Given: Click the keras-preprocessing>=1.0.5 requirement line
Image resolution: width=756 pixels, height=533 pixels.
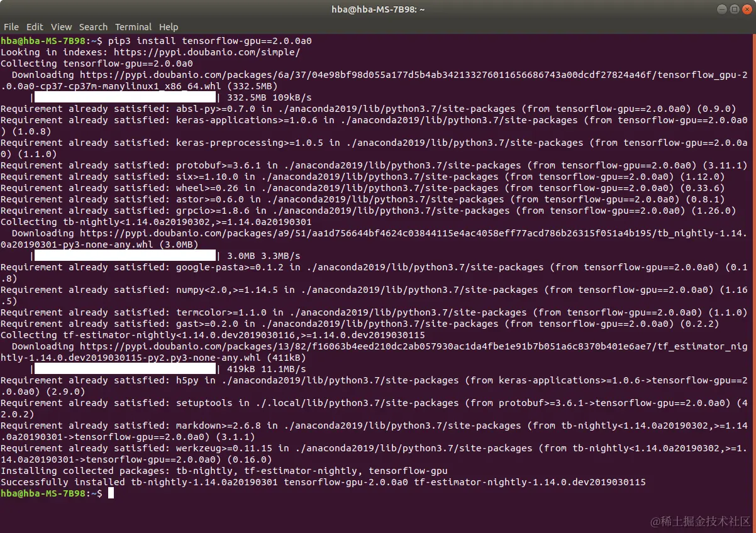Looking at the screenshot, I should pyautogui.click(x=374, y=148).
